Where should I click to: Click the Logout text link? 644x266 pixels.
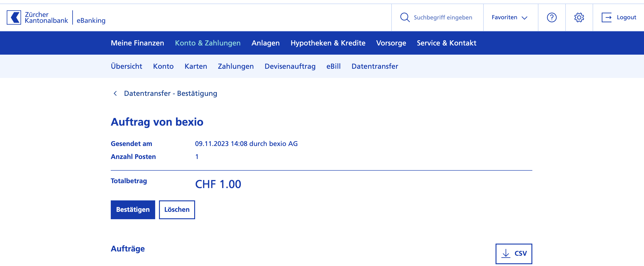[626, 17]
